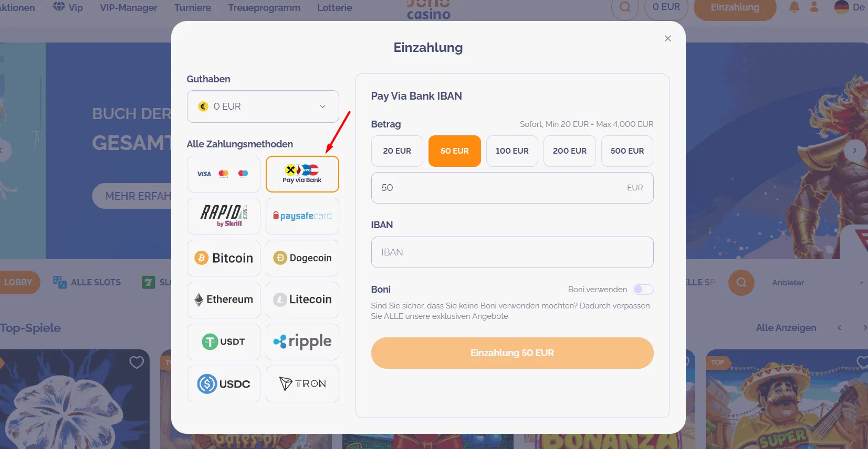Select Bitcoin payment method
This screenshot has height=449, width=868.
pos(224,258)
